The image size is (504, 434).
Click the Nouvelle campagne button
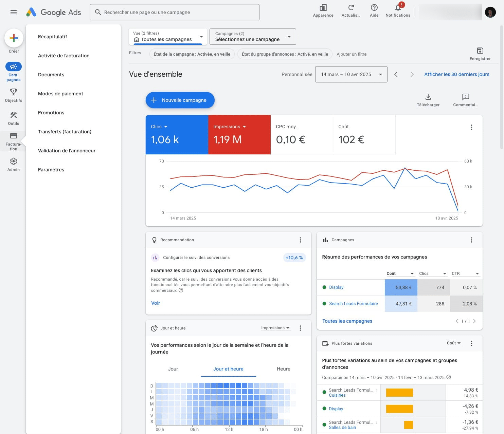(x=180, y=100)
